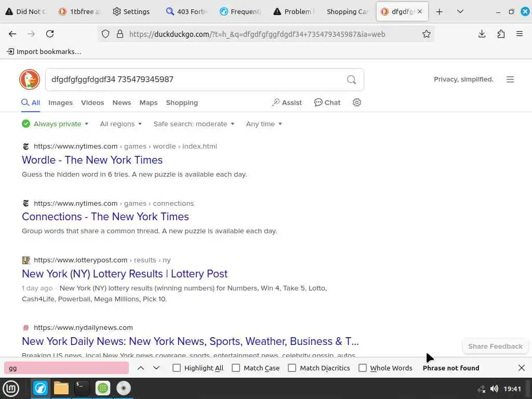Open the Downloads panel
Viewport: 532px width, 399px height.
[482, 34]
